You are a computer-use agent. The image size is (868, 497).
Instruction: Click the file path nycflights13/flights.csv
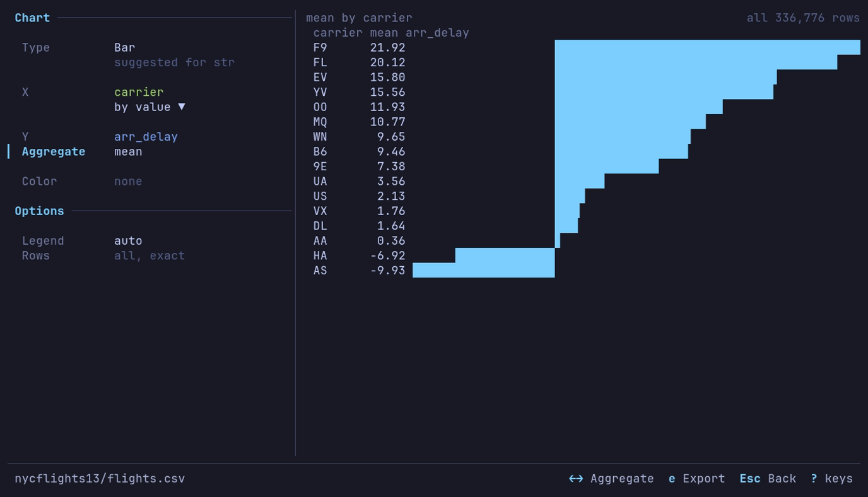[100, 479]
